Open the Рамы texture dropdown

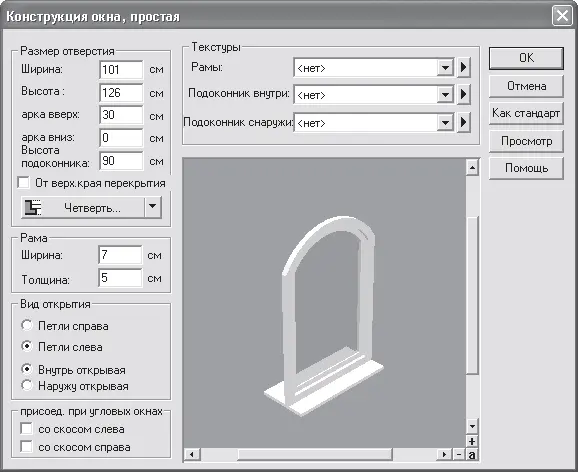point(445,68)
